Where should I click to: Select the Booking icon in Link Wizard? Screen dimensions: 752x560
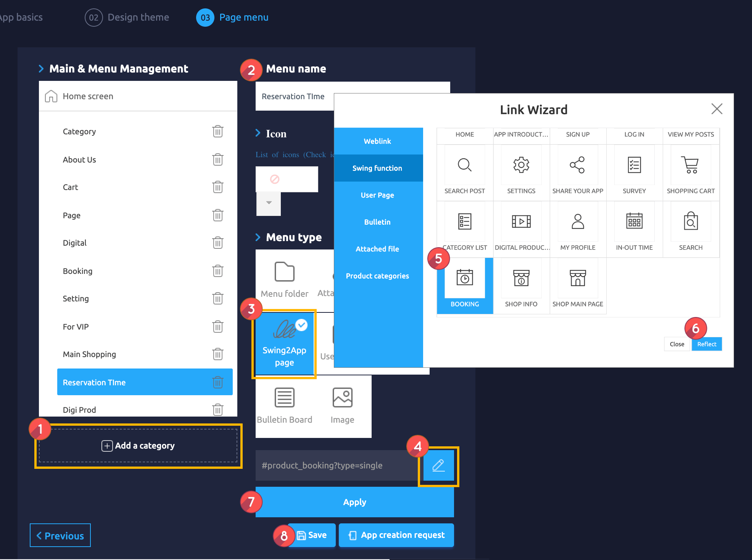[x=464, y=279]
